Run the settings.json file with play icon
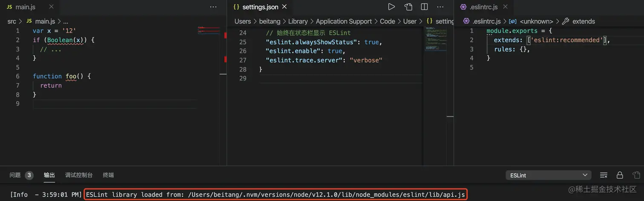This screenshot has width=644, height=201. point(391,7)
